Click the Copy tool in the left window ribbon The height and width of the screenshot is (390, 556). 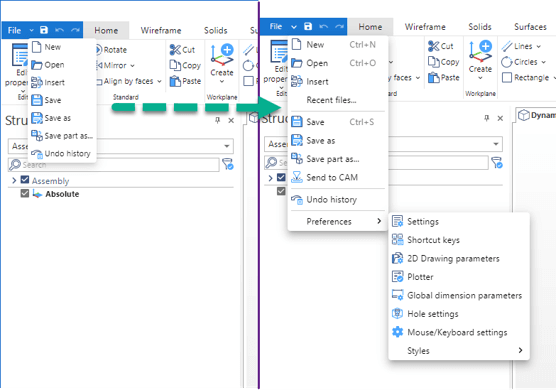click(x=185, y=66)
